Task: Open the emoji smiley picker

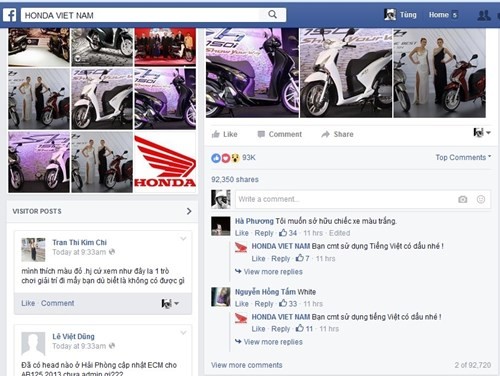Action: (x=481, y=199)
